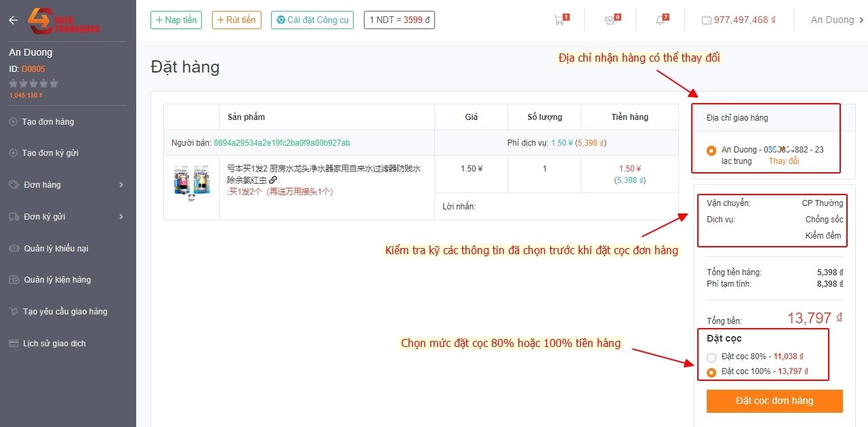The height and width of the screenshot is (427, 868).
Task: Open the users group icon
Action: pyautogui.click(x=609, y=20)
